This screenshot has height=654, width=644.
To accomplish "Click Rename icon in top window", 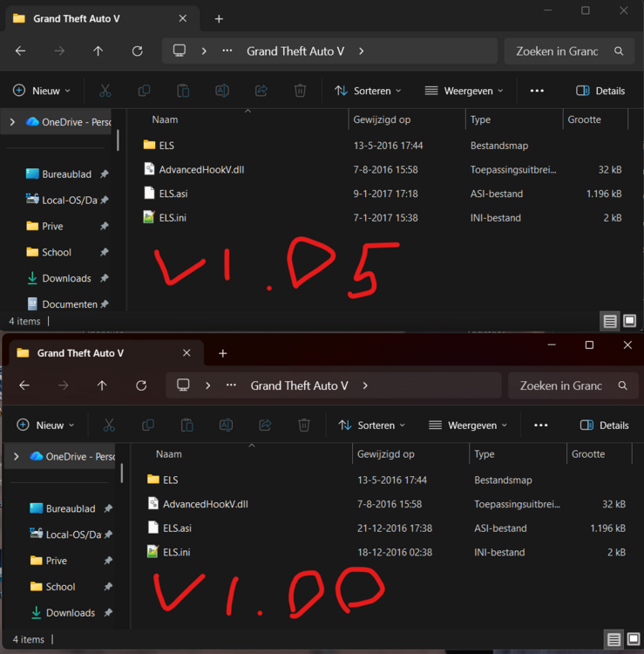I will click(222, 91).
